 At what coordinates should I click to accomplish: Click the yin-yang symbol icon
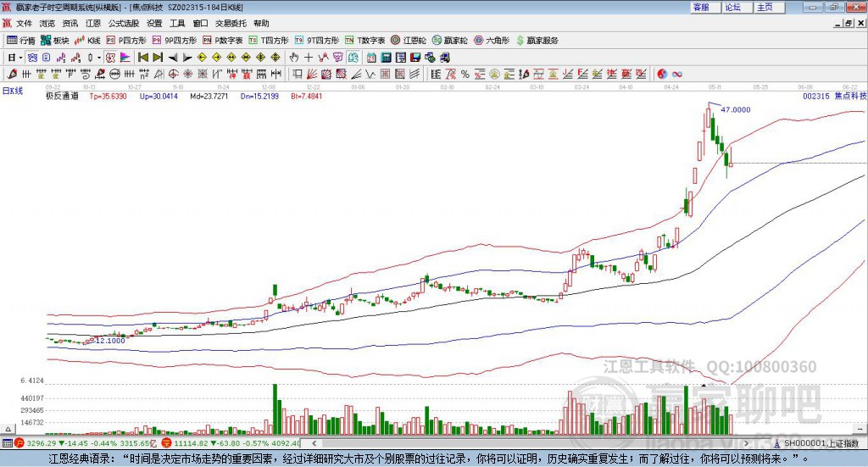(x=661, y=74)
